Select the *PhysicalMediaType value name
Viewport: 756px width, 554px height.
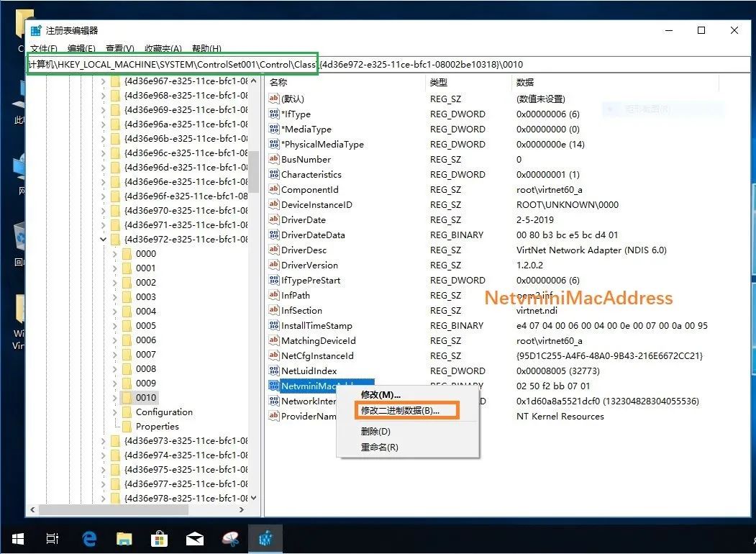coord(322,144)
